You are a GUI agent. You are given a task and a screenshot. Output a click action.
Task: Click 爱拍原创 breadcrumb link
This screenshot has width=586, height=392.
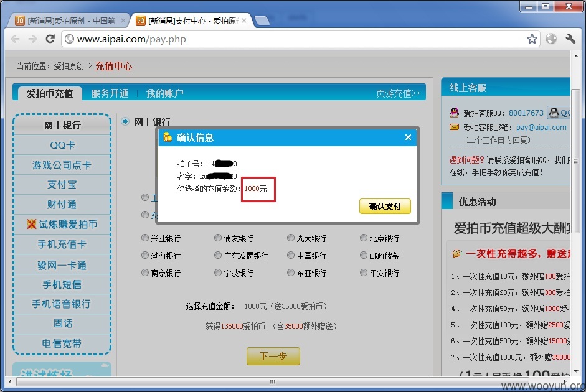(69, 66)
